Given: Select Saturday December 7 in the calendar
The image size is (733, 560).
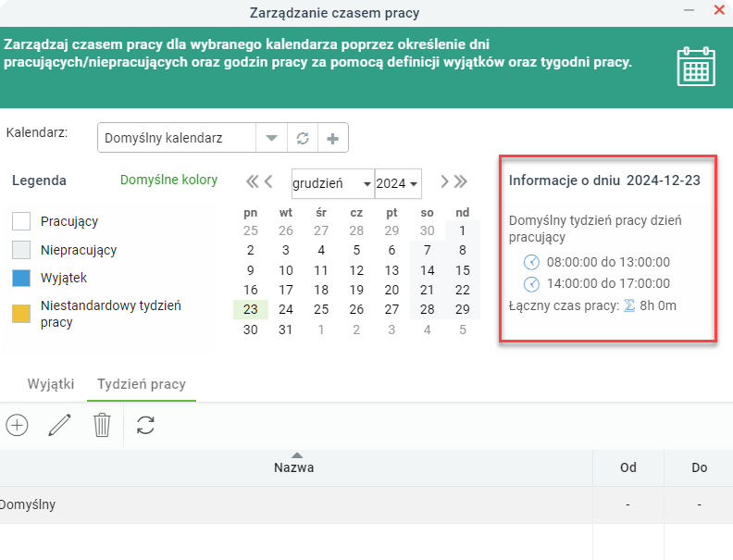Looking at the screenshot, I should point(427,250).
